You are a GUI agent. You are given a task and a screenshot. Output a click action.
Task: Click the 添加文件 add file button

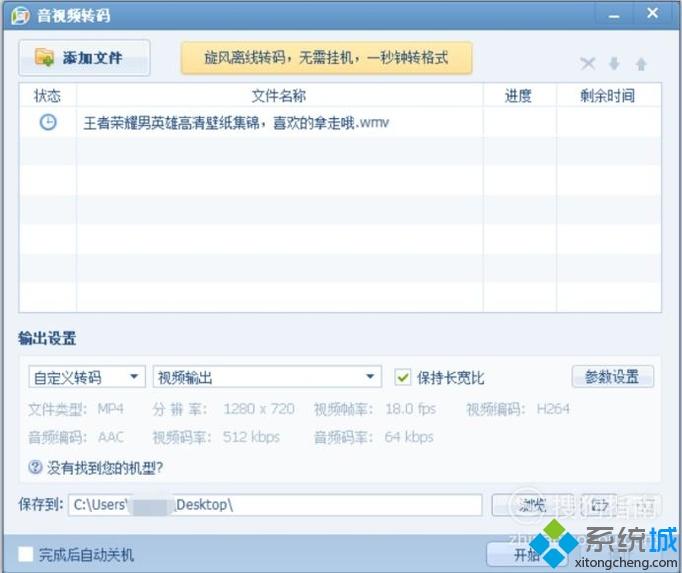pos(84,57)
